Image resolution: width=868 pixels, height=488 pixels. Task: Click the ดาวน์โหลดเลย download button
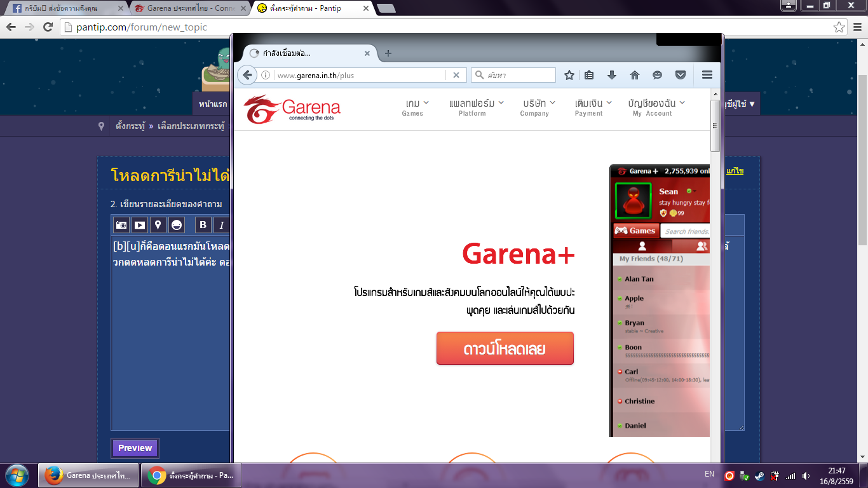tap(505, 348)
